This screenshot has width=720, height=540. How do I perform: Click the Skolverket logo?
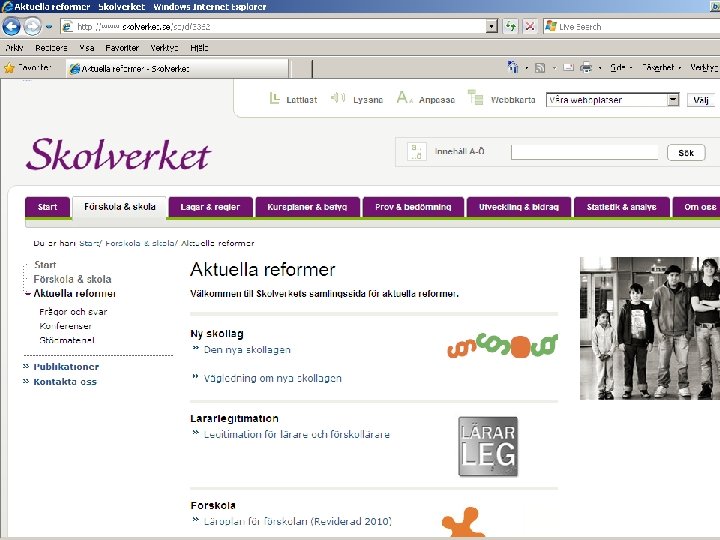[x=118, y=155]
